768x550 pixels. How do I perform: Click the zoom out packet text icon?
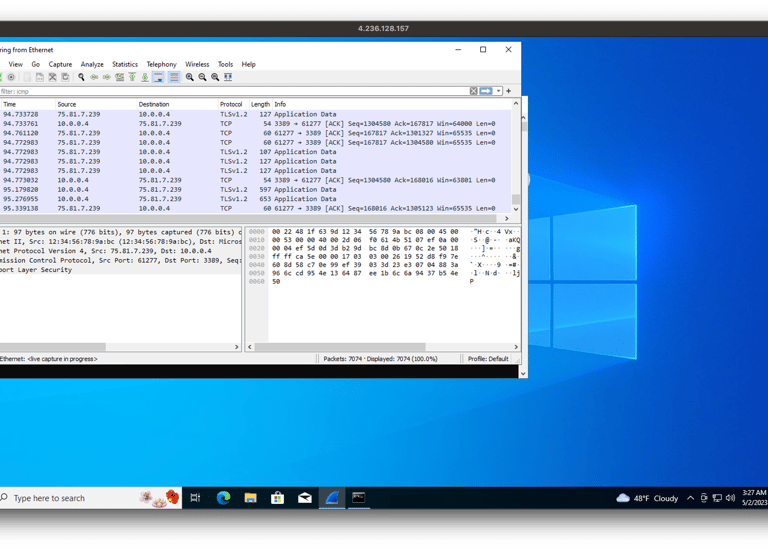pyautogui.click(x=202, y=77)
